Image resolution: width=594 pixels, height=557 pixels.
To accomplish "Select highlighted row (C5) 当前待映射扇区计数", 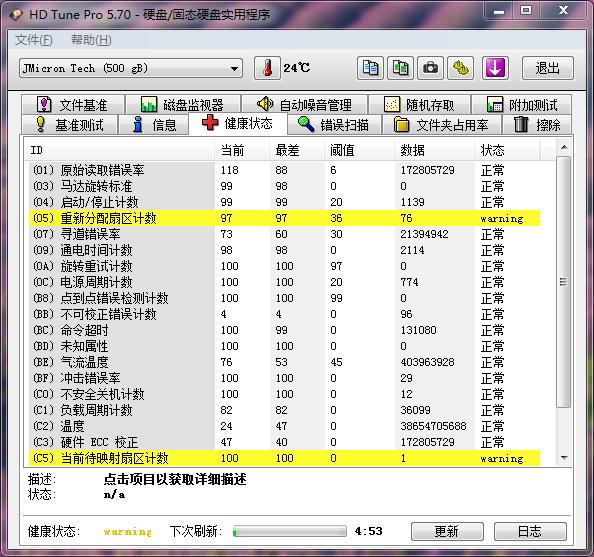I will tap(284, 458).
